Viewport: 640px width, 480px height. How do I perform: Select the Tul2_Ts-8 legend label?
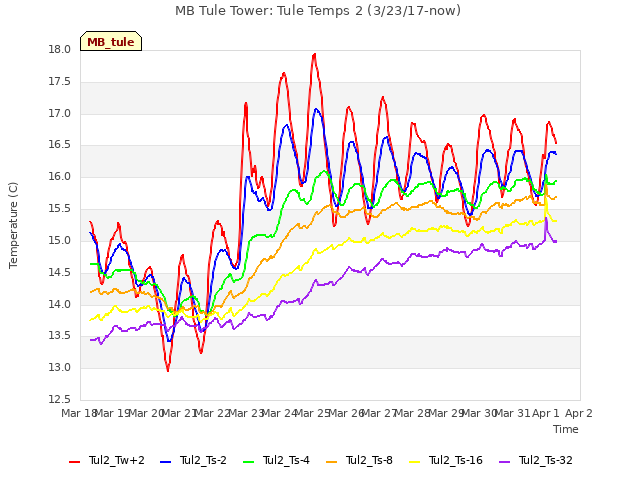(x=369, y=460)
